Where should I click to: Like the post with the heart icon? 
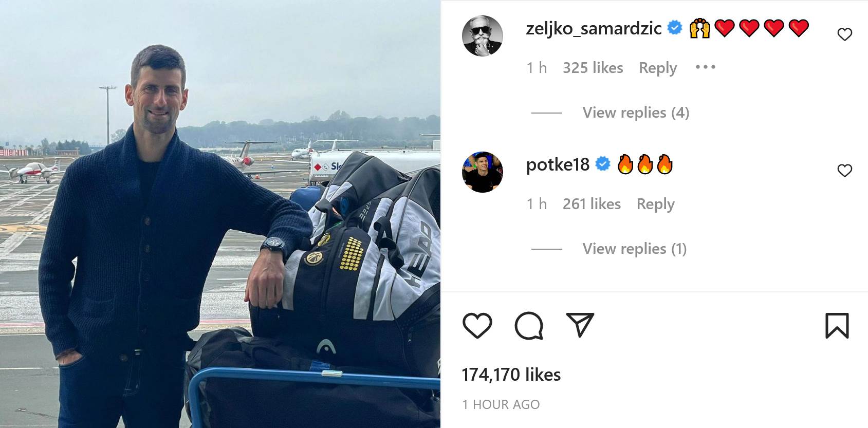[477, 325]
